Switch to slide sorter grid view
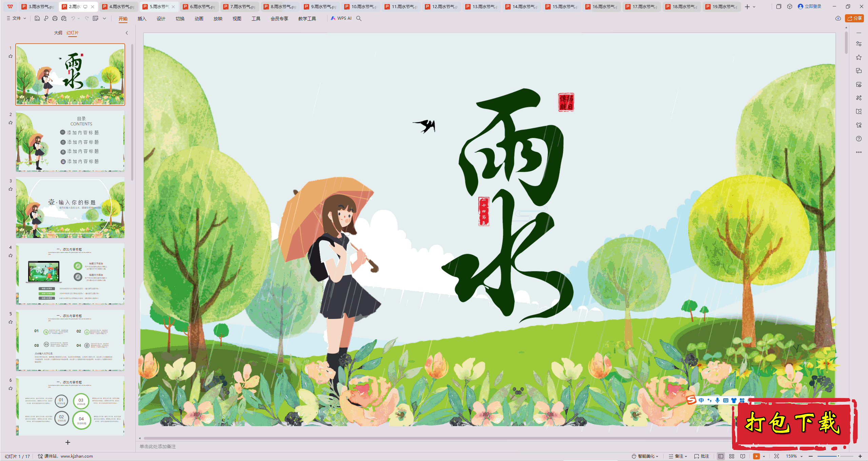 point(732,456)
